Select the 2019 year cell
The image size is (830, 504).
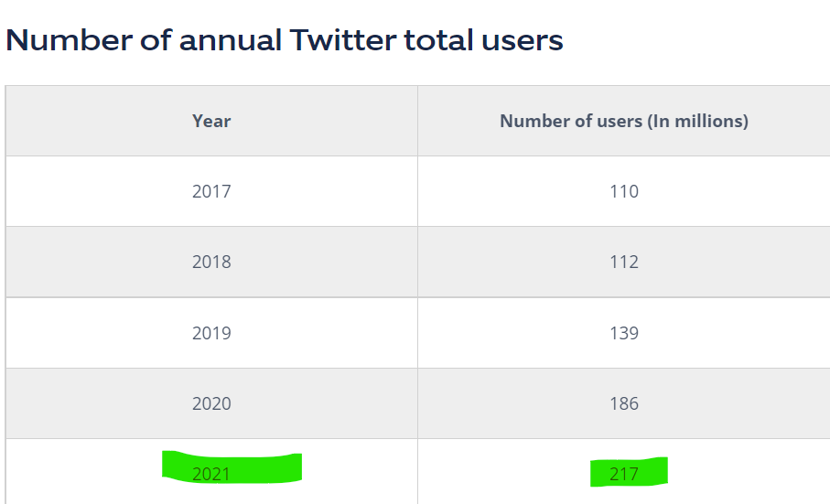(211, 333)
